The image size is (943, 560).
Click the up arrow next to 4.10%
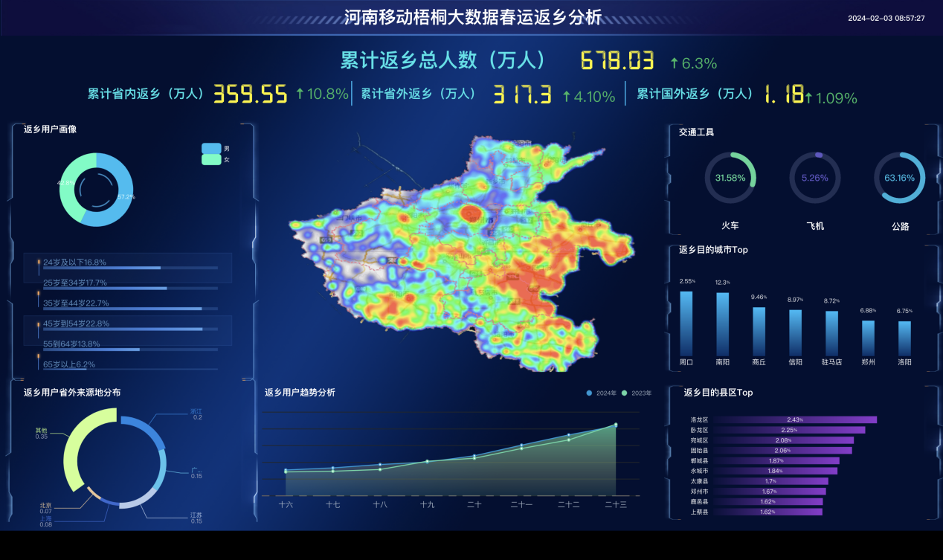coord(567,96)
